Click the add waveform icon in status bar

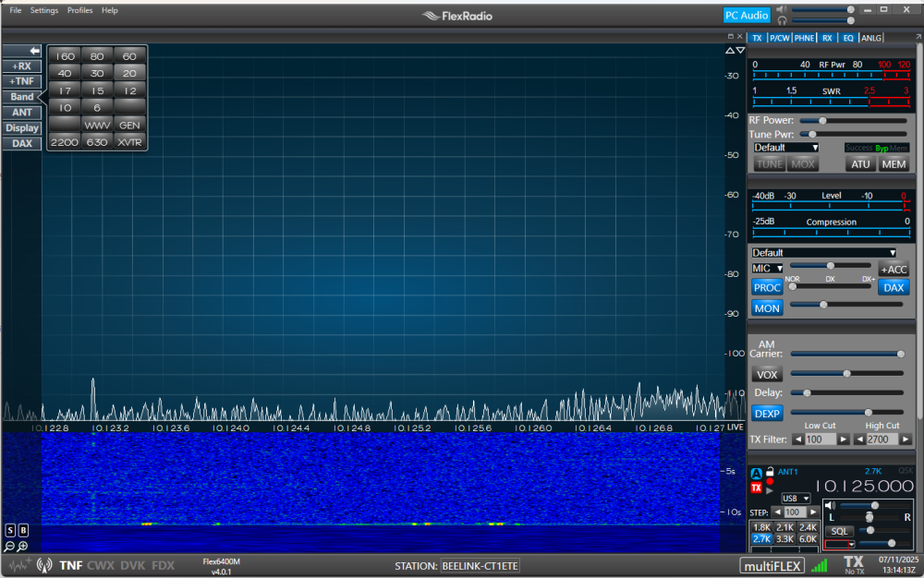pyautogui.click(x=18, y=565)
